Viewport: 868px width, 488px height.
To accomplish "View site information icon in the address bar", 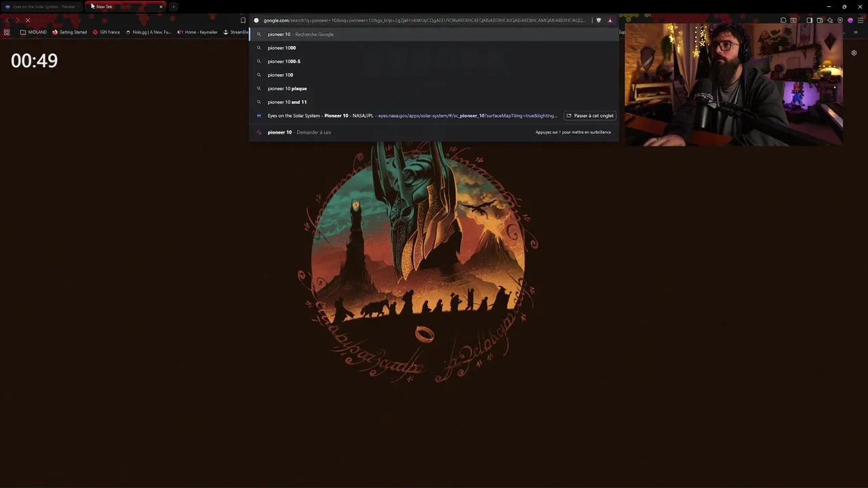I will point(256,20).
